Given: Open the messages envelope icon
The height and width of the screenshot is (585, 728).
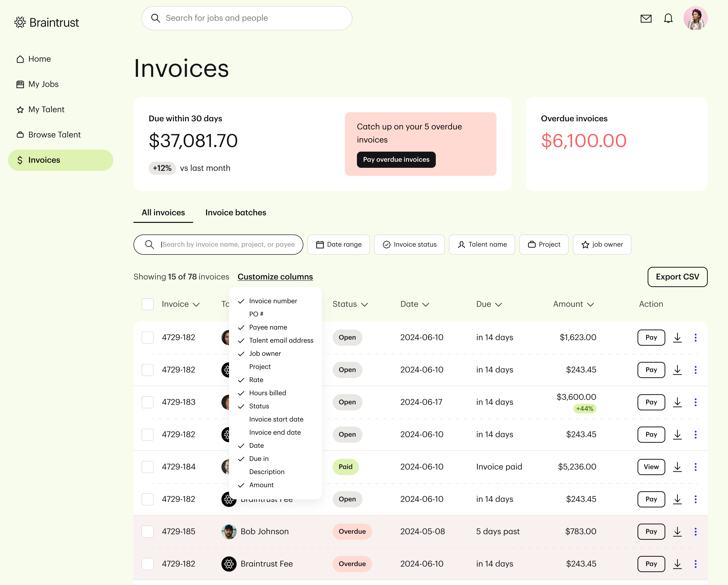Looking at the screenshot, I should [646, 18].
